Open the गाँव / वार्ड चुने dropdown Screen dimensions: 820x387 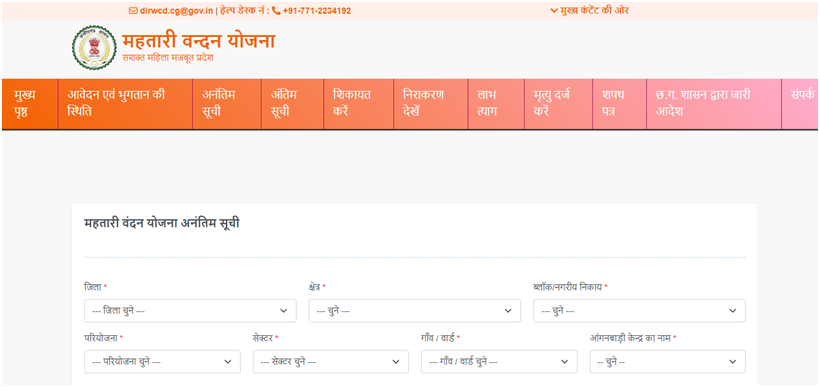pos(499,361)
